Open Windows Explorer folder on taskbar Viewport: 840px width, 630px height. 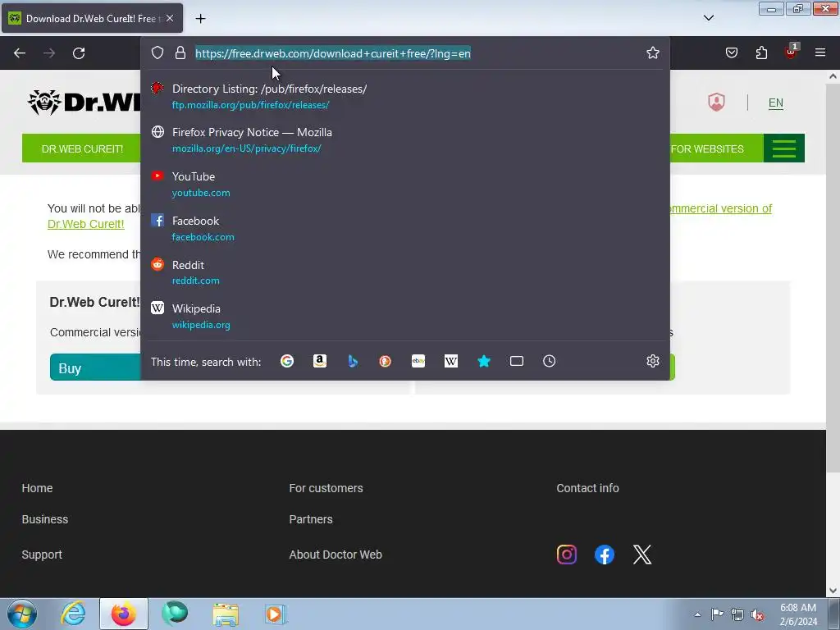click(x=226, y=614)
